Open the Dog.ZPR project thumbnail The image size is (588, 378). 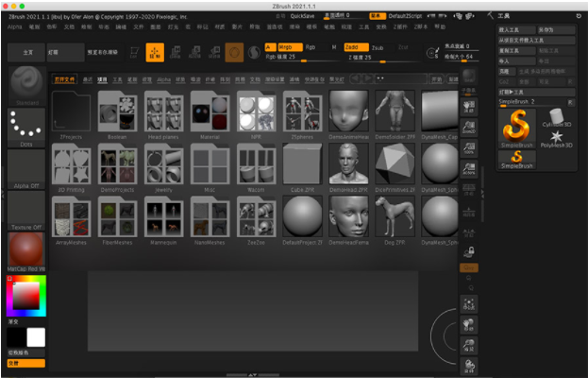[397, 218]
